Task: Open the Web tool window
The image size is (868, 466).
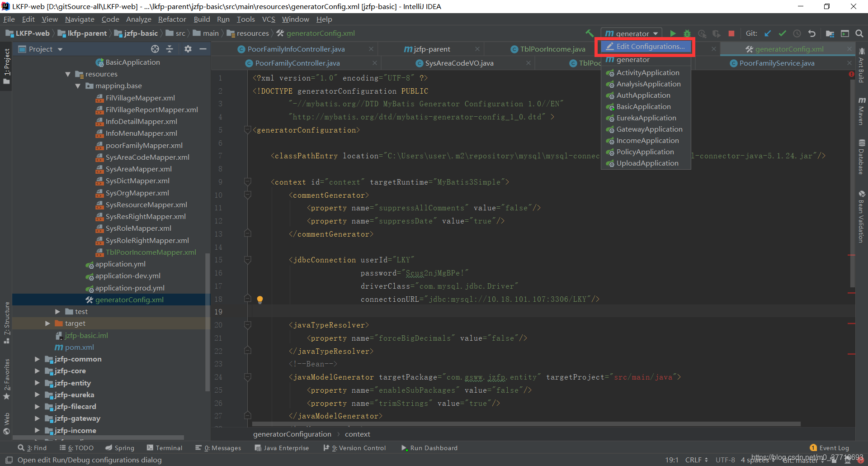Action: (x=7, y=423)
